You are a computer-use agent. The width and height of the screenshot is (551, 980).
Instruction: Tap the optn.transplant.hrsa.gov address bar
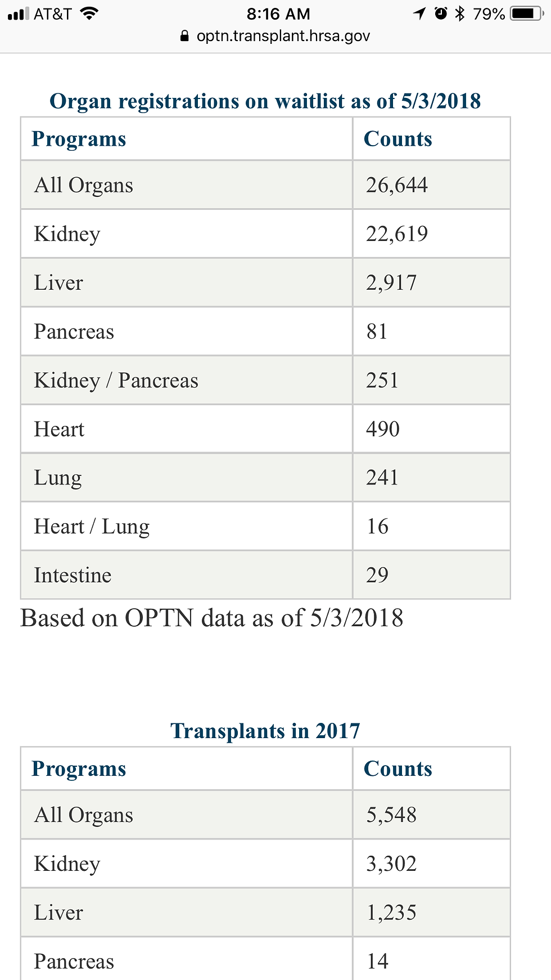pos(283,37)
